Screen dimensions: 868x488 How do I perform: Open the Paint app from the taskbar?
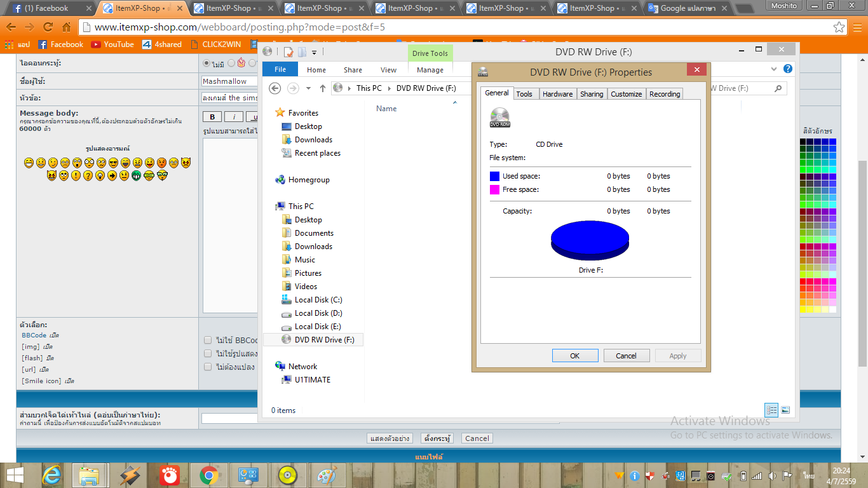click(328, 475)
